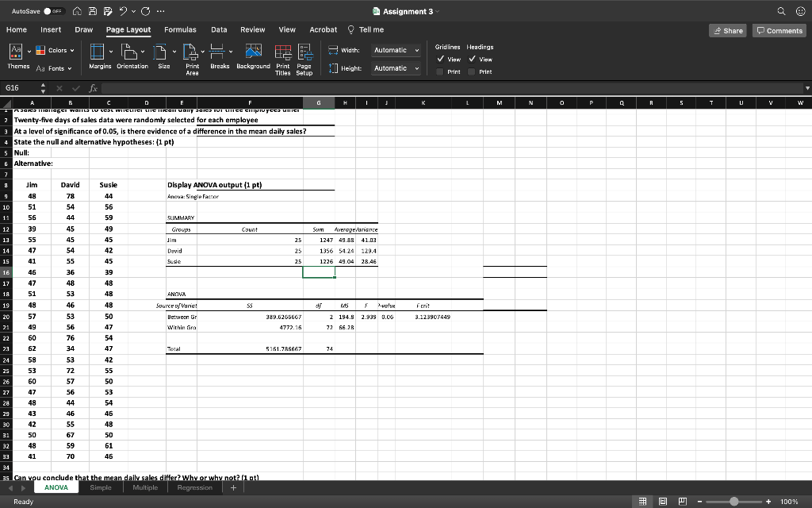The height and width of the screenshot is (508, 812).
Task: Switch to the Formulas ribbon tab
Action: (180, 29)
